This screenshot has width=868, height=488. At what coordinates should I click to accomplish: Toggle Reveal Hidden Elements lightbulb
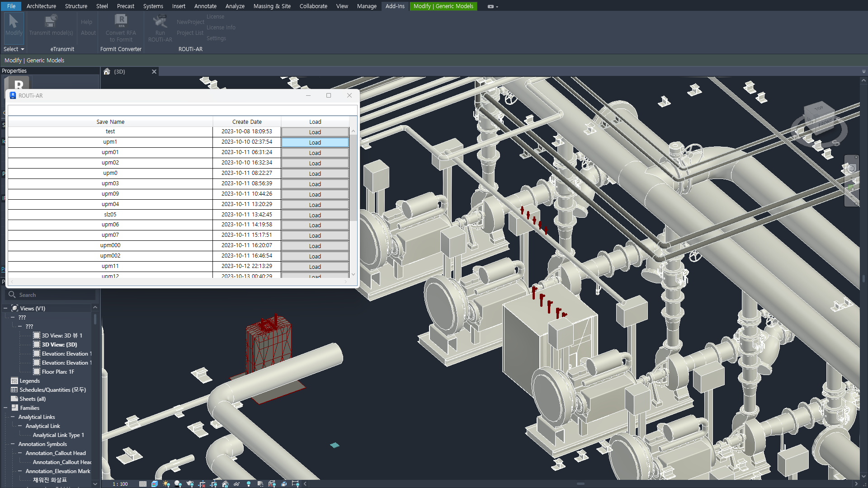click(249, 484)
